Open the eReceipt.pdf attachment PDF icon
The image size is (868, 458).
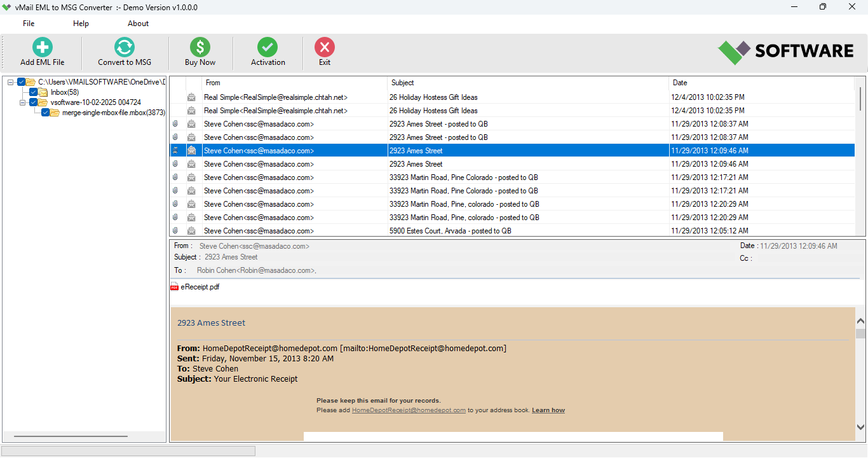(174, 287)
